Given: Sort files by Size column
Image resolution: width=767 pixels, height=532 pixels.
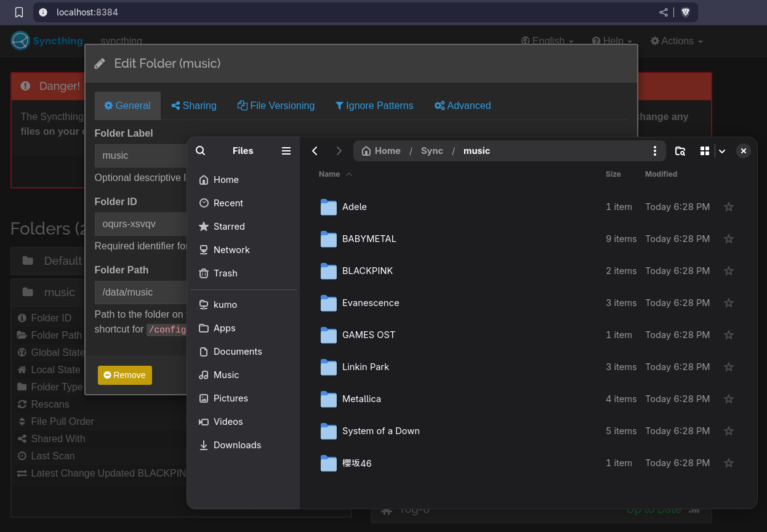Looking at the screenshot, I should (613, 174).
